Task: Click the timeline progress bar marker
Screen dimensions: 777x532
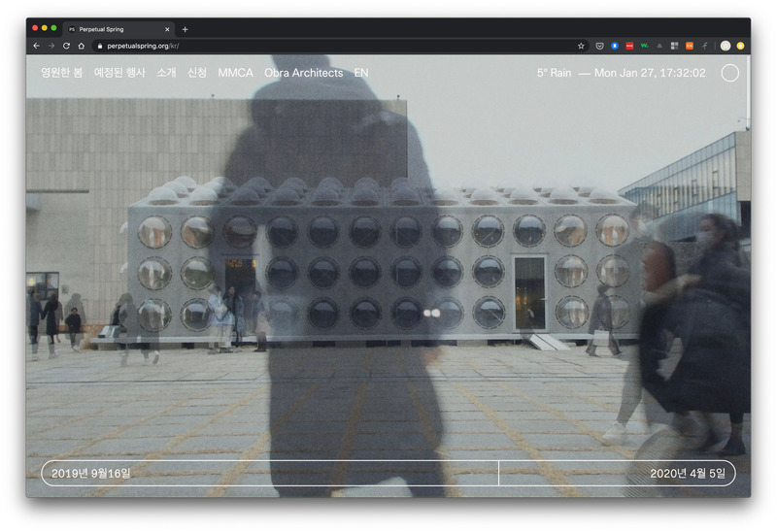Action: pyautogui.click(x=498, y=473)
